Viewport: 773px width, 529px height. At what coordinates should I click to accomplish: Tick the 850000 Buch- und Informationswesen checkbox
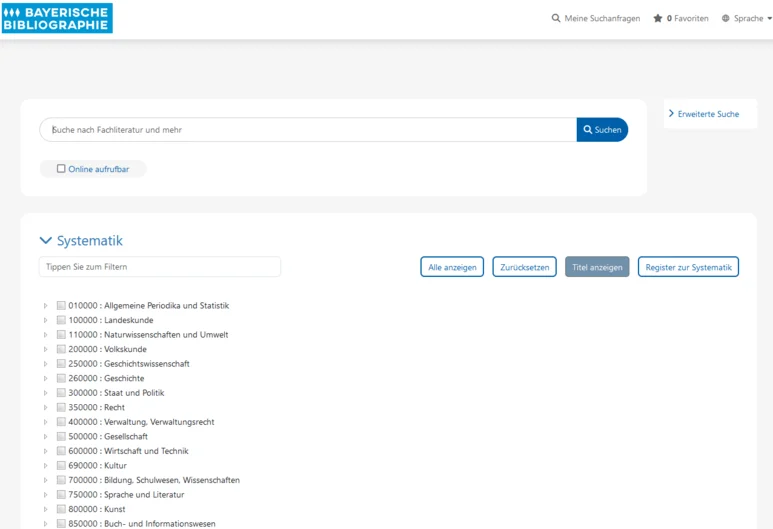click(x=61, y=524)
